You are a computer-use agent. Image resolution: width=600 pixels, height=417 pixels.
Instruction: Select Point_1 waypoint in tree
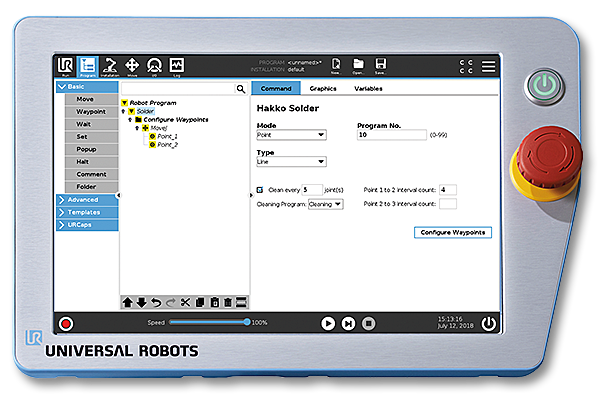pyautogui.click(x=163, y=137)
